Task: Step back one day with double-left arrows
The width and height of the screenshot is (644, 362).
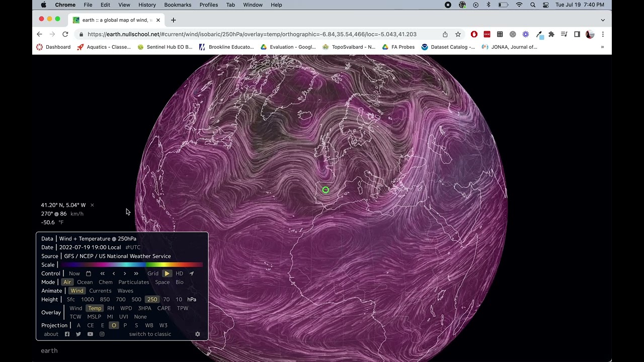Action: tap(103, 274)
